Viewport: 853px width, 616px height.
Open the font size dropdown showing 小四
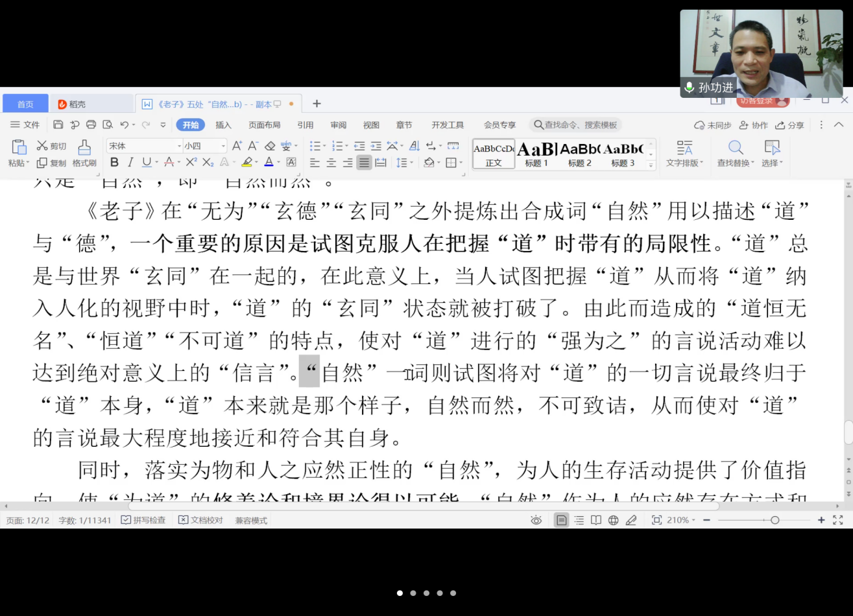[204, 146]
